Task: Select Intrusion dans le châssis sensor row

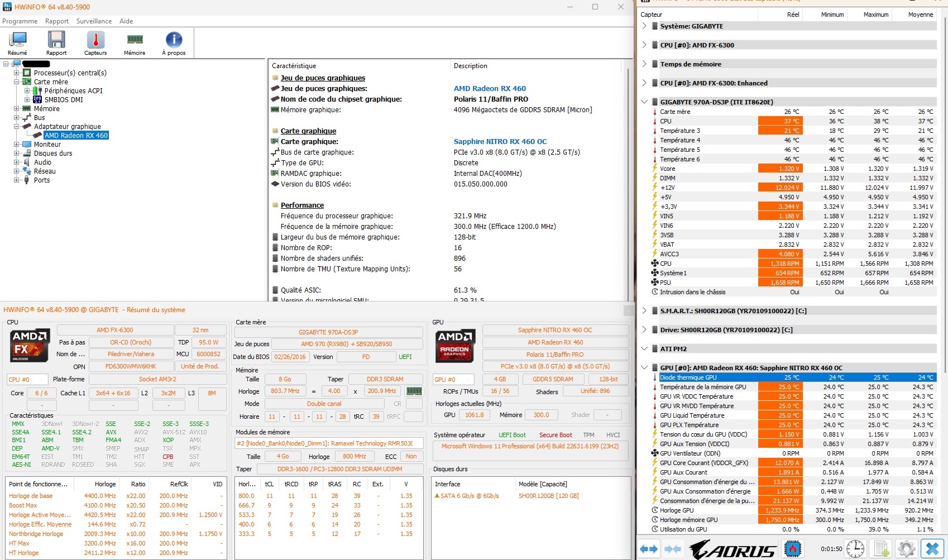Action: [793, 292]
